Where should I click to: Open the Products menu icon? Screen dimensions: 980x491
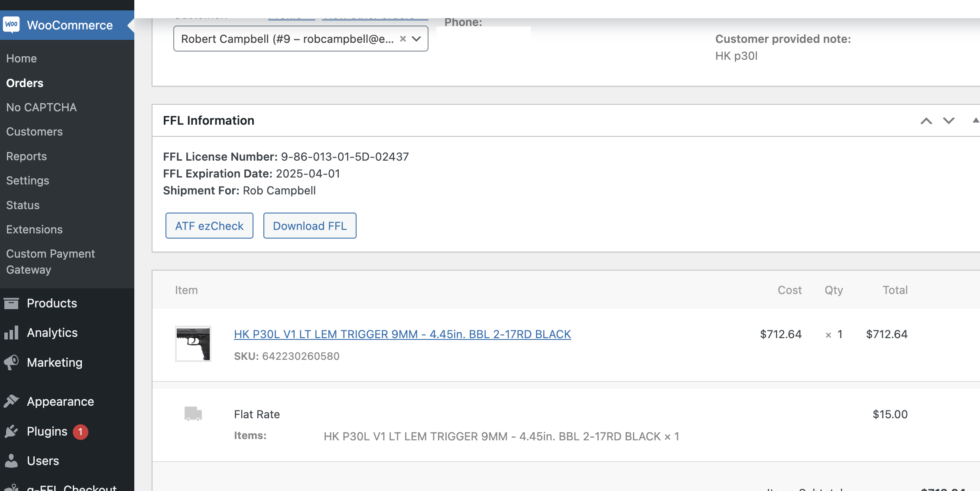(11, 303)
